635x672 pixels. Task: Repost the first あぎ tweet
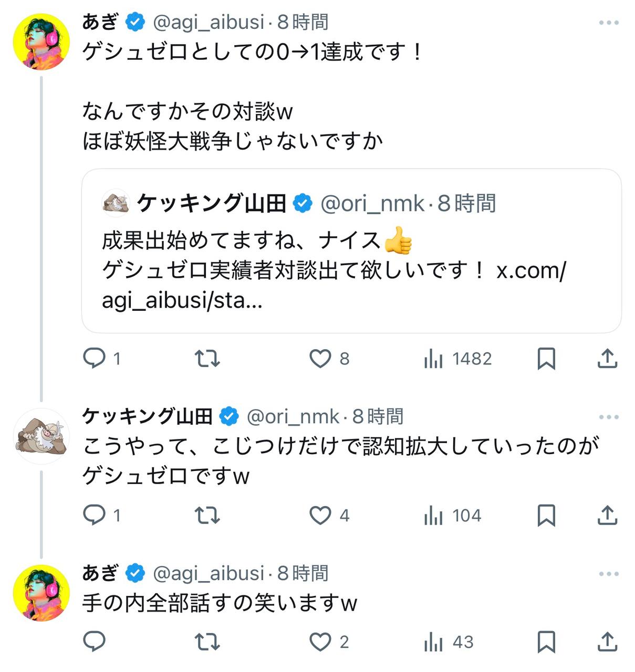point(207,359)
